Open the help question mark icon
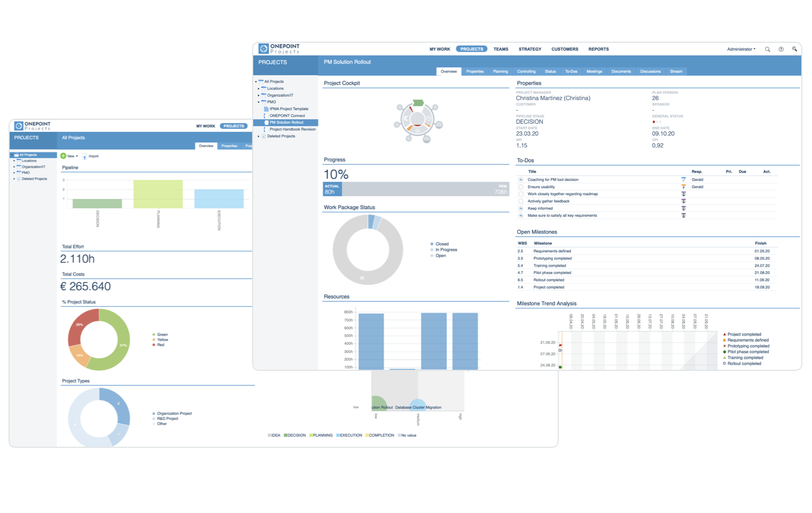The height and width of the screenshot is (513, 812). [781, 49]
